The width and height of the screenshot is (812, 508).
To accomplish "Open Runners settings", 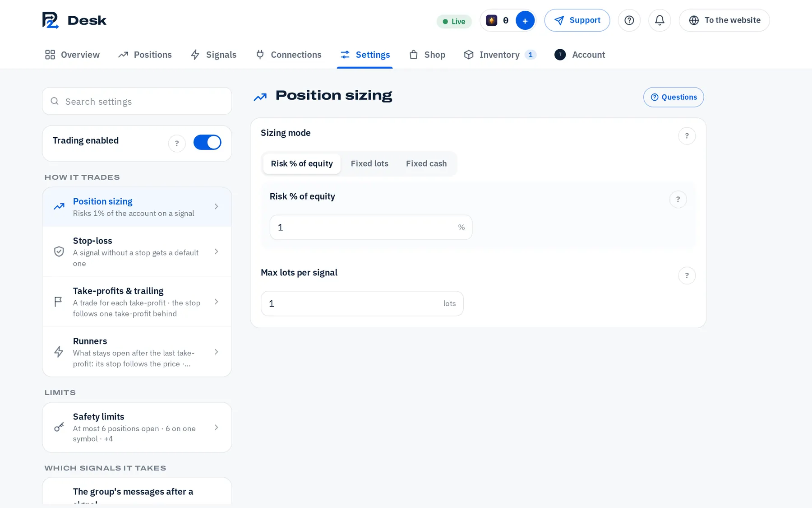I will pyautogui.click(x=137, y=352).
